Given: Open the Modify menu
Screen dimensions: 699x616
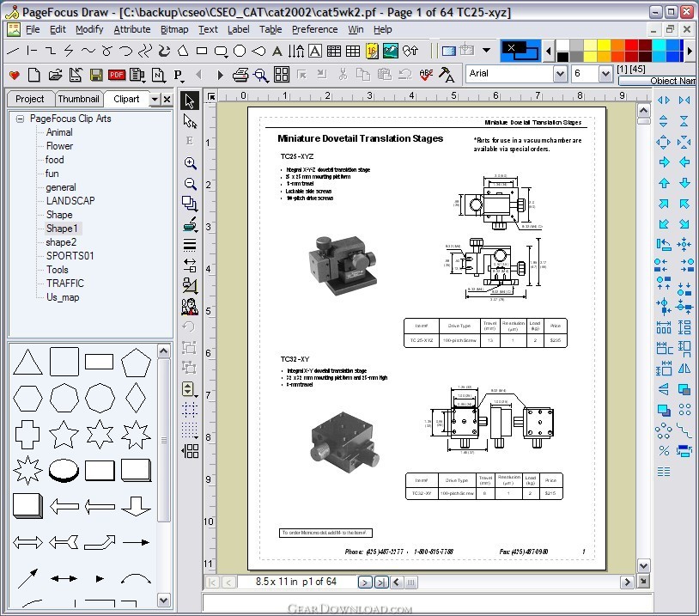Looking at the screenshot, I should 89,29.
